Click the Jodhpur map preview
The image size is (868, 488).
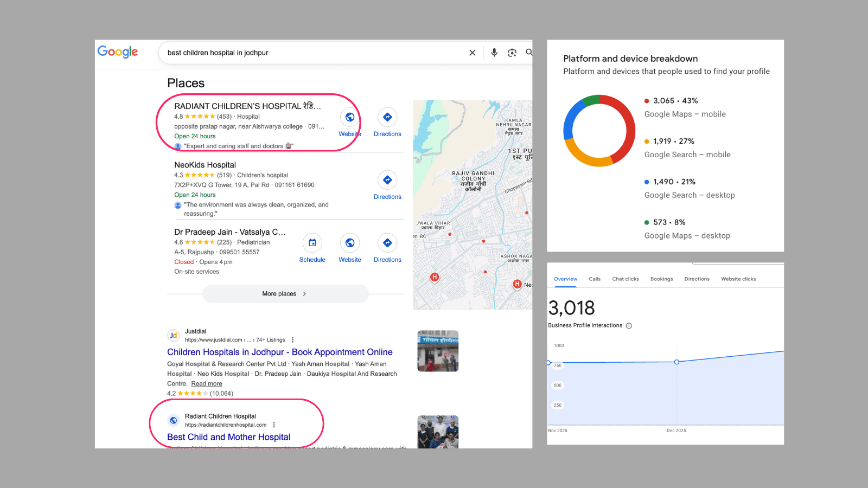[473, 205]
